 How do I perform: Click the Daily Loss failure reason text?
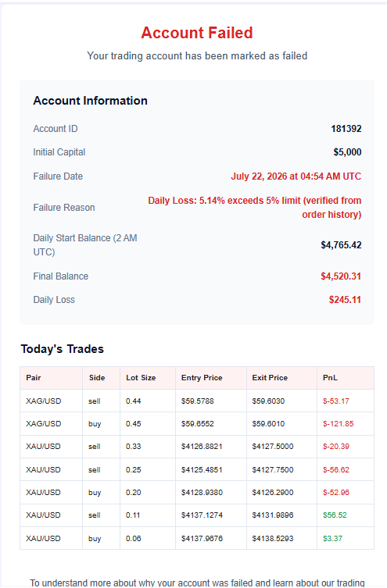[255, 208]
